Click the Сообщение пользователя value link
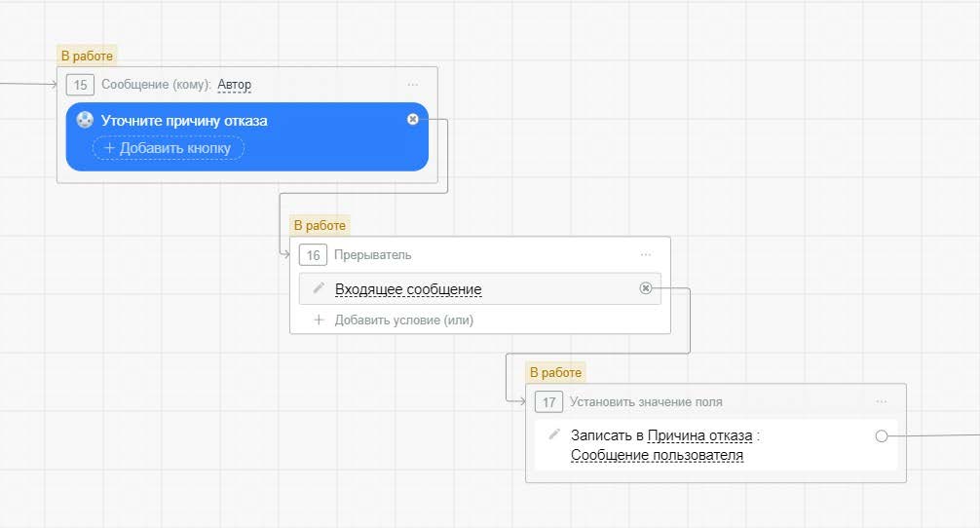This screenshot has width=980, height=528. coord(657,455)
